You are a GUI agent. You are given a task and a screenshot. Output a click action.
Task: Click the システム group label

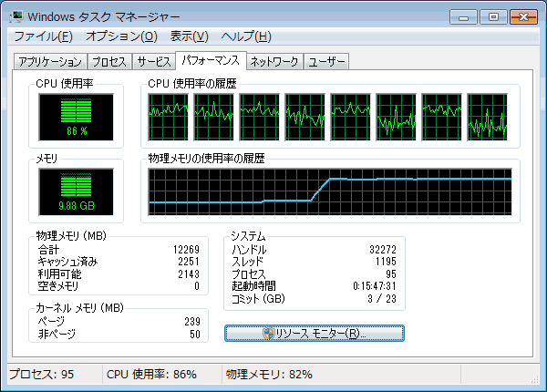click(248, 236)
